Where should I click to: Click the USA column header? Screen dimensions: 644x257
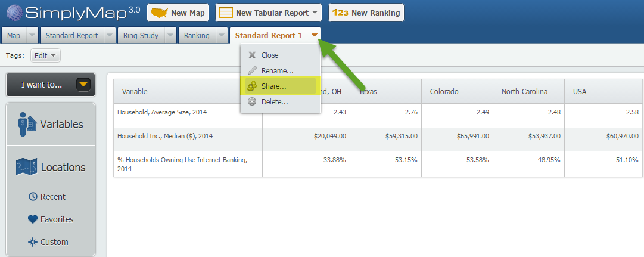[603, 91]
